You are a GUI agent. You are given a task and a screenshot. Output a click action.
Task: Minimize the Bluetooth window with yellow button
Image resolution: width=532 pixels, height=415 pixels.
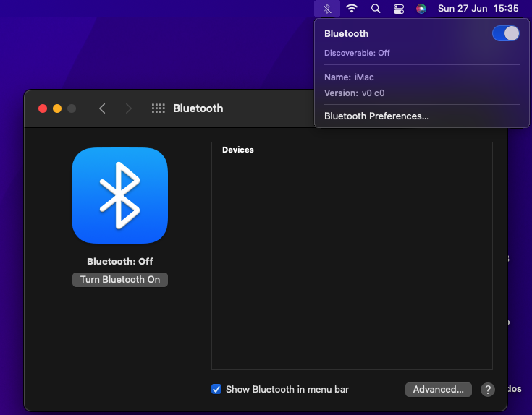coord(57,108)
